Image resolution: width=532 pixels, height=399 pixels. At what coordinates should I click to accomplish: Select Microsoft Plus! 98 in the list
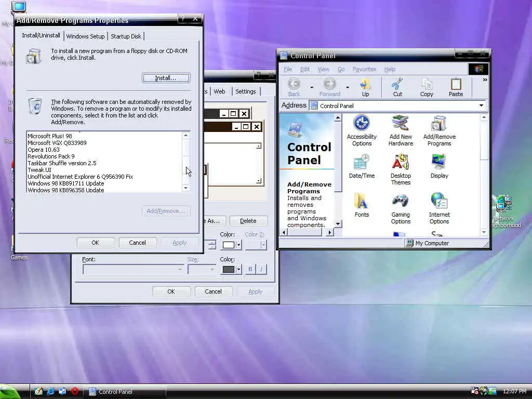tap(50, 136)
